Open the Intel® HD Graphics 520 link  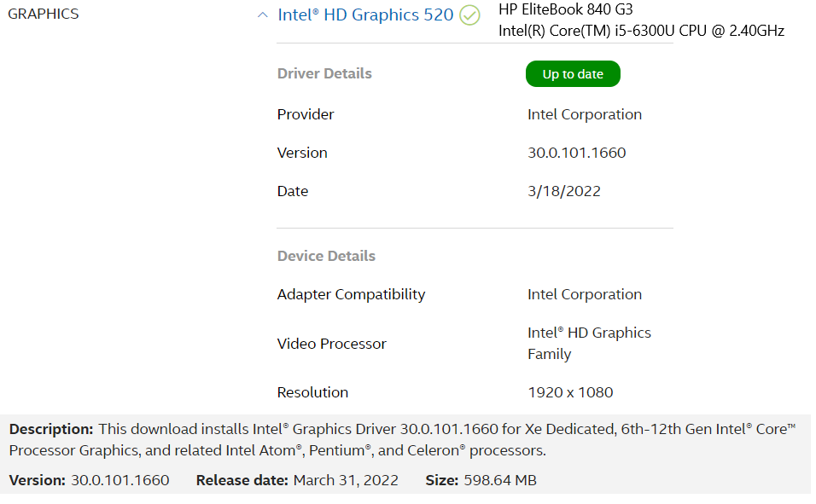click(x=365, y=14)
